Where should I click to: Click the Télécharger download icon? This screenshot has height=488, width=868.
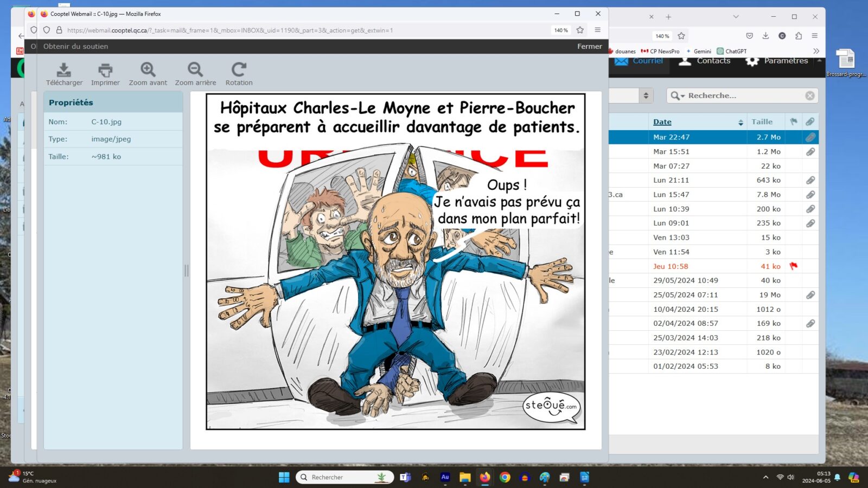(x=64, y=69)
